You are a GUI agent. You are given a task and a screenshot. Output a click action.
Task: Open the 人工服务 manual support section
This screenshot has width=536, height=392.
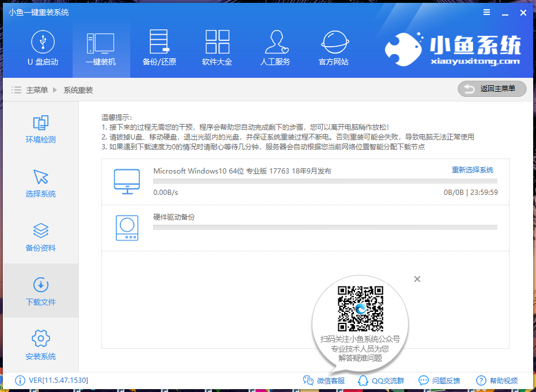point(275,48)
